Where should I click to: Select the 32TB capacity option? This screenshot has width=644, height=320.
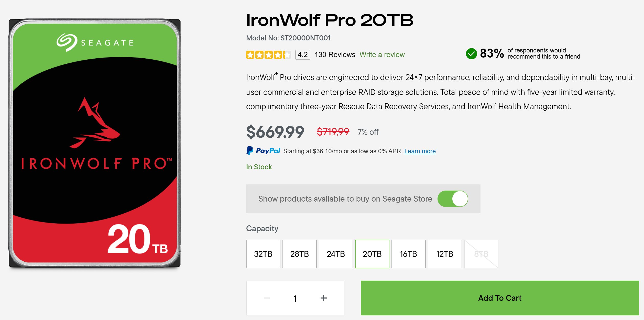click(263, 254)
